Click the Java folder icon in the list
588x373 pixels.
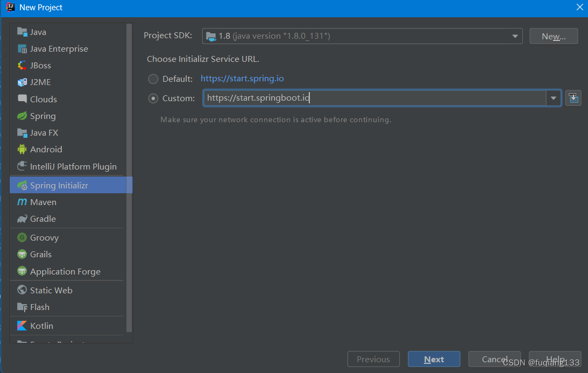[22, 32]
